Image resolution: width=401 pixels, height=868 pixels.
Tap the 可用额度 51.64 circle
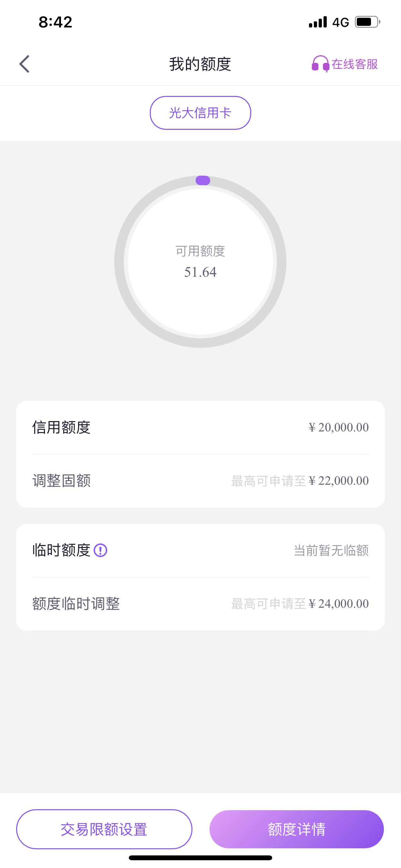(200, 262)
